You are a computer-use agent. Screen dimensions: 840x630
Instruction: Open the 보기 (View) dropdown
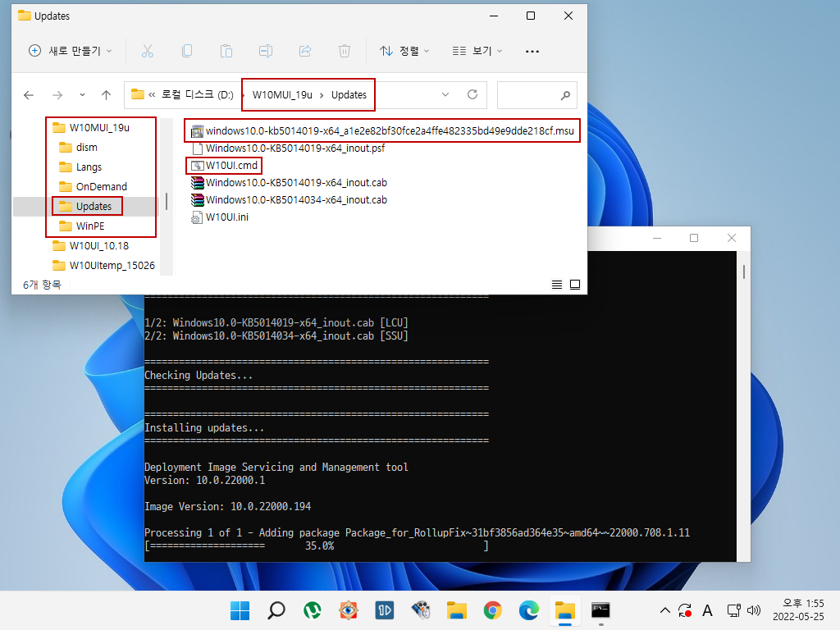click(x=477, y=51)
